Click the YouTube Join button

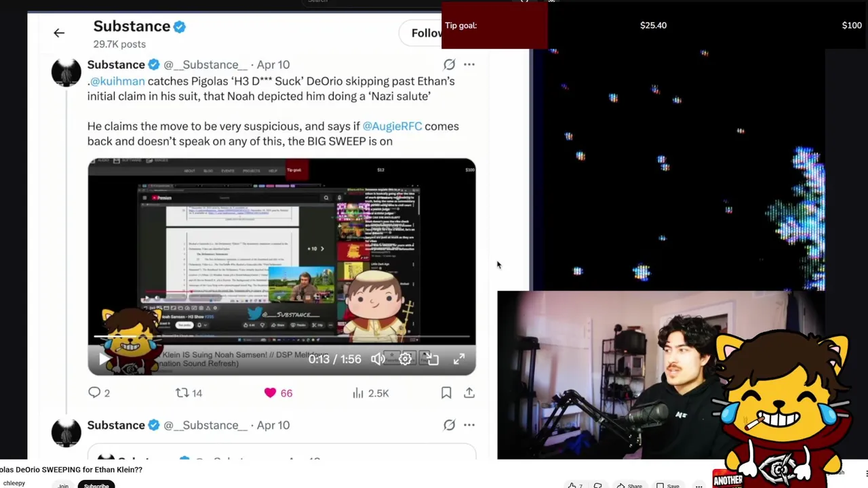click(63, 485)
